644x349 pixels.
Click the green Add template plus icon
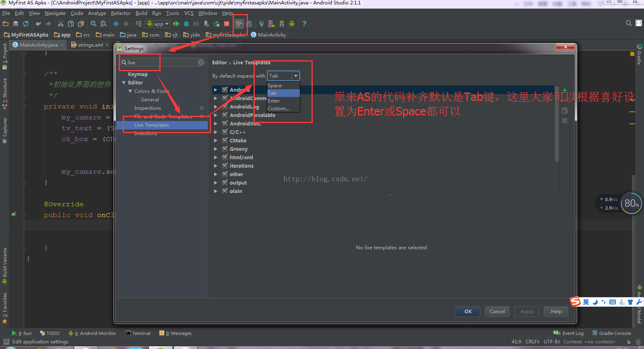click(x=565, y=90)
